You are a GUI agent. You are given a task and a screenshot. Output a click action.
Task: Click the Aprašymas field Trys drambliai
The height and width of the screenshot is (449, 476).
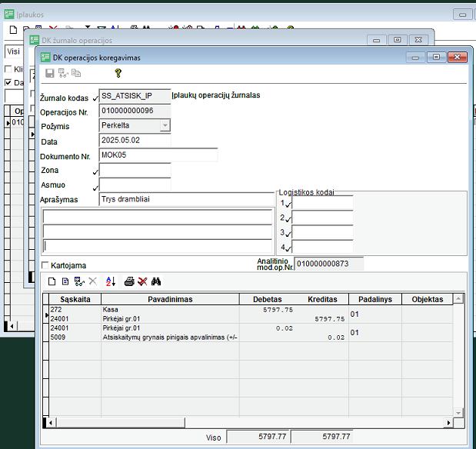pos(186,199)
